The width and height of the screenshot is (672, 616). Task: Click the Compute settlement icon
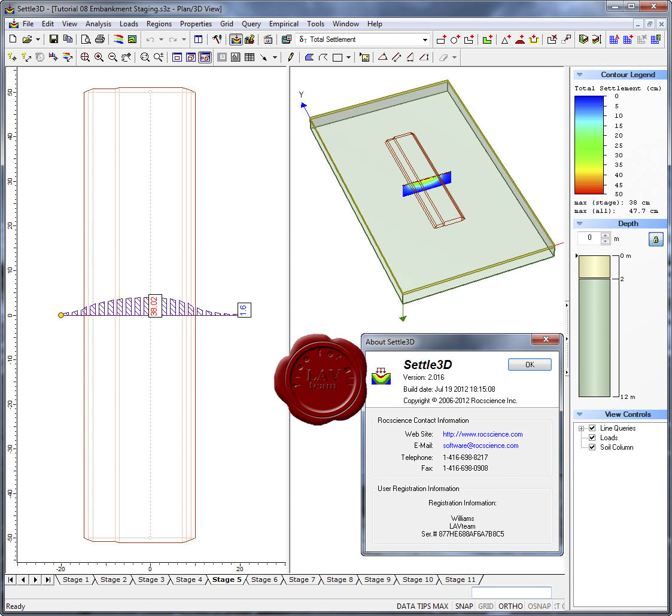[x=236, y=39]
